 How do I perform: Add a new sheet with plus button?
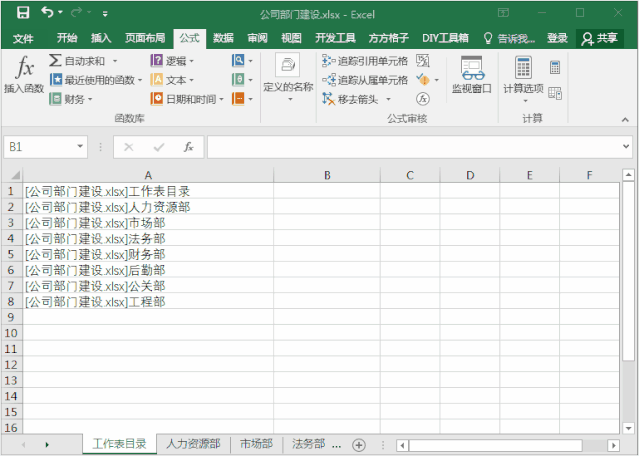(x=359, y=445)
